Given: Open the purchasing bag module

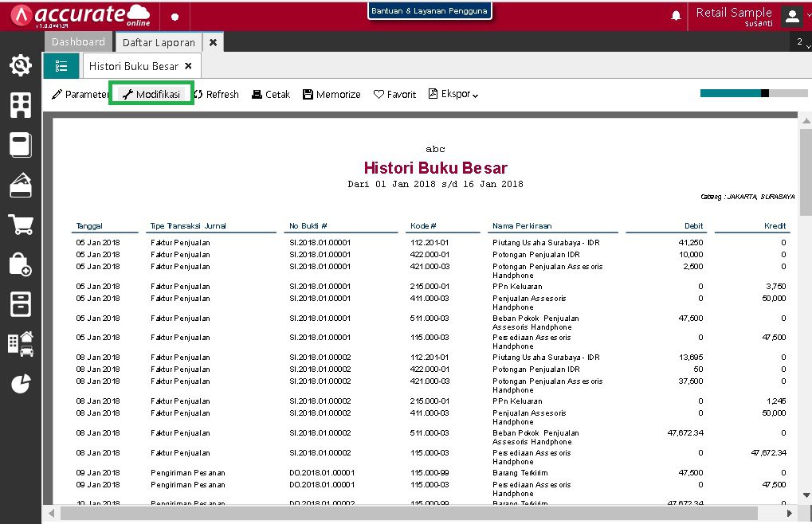Looking at the screenshot, I should point(21,264).
